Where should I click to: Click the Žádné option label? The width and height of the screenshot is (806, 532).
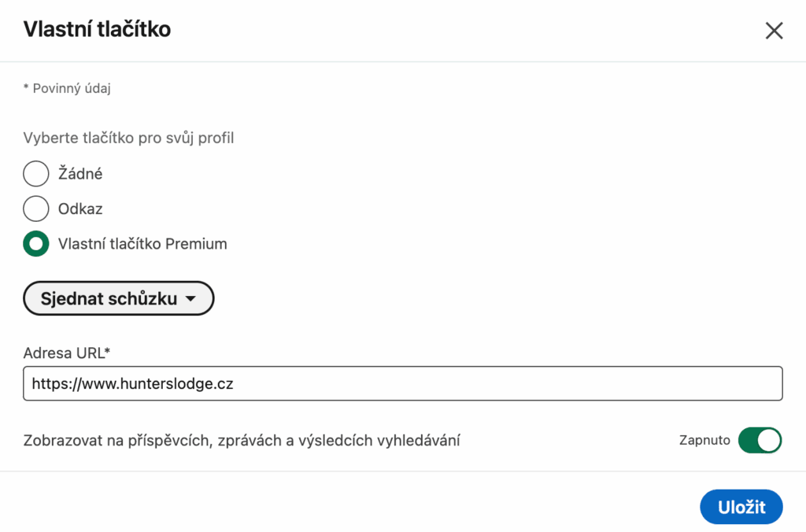[x=80, y=174]
